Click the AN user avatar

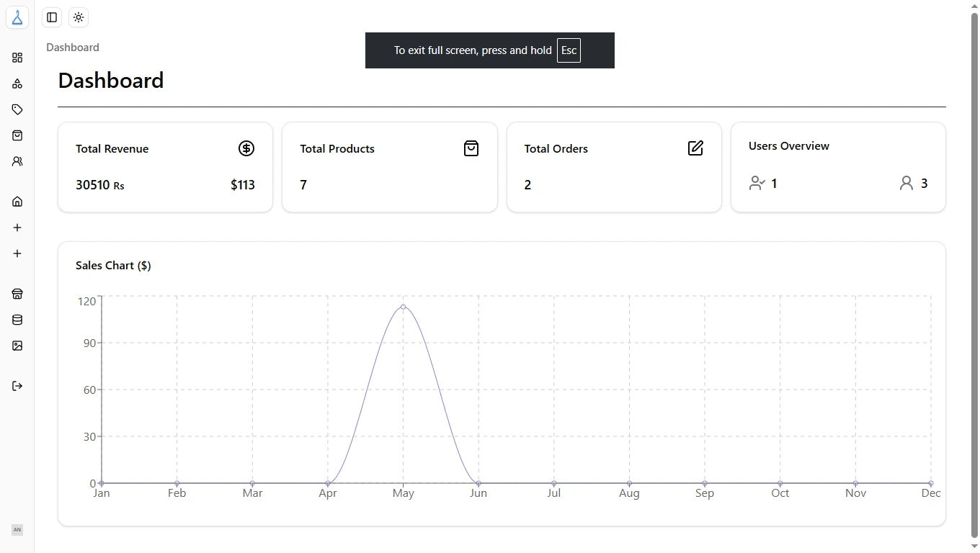pos(17,530)
